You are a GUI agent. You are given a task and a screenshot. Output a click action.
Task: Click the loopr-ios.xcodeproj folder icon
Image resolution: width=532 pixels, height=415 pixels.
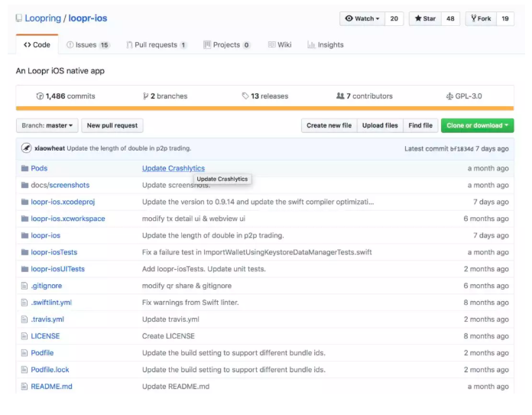click(x=24, y=202)
